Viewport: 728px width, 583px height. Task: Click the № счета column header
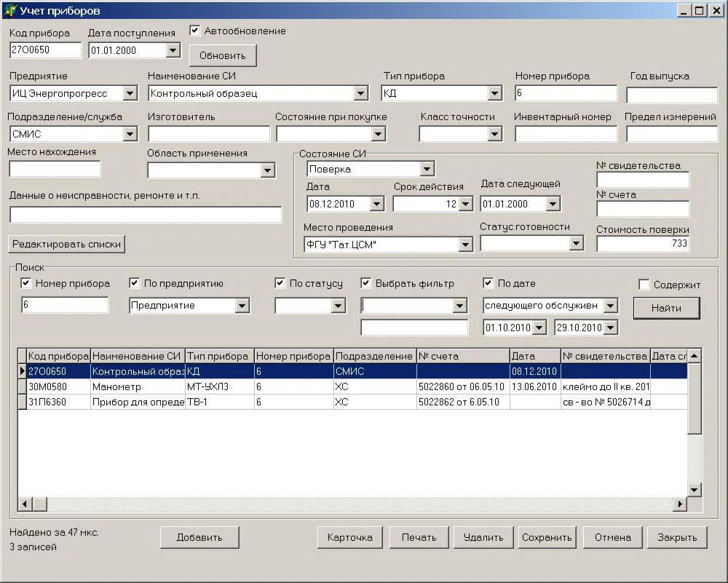click(462, 356)
